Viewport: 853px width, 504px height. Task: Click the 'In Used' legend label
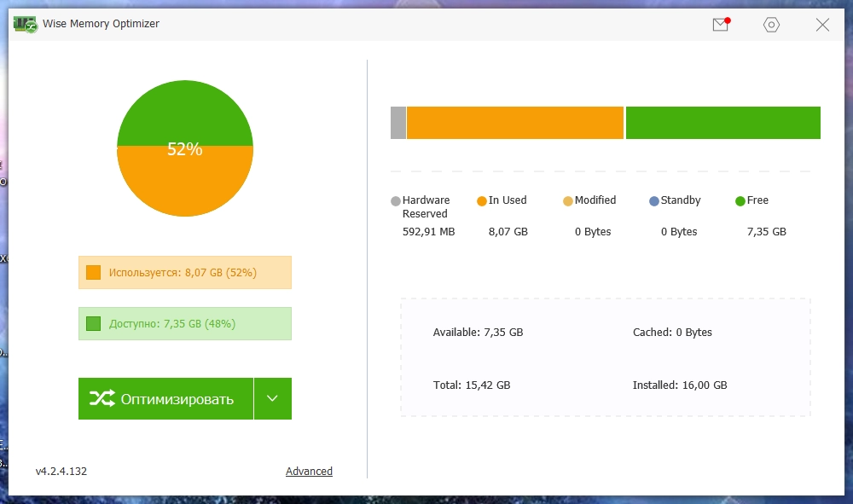(508, 200)
